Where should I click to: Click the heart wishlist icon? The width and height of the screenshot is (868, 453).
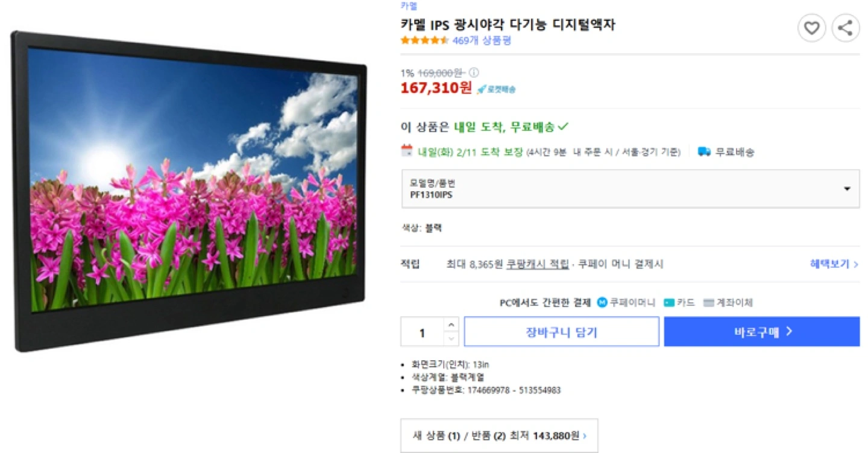click(811, 28)
